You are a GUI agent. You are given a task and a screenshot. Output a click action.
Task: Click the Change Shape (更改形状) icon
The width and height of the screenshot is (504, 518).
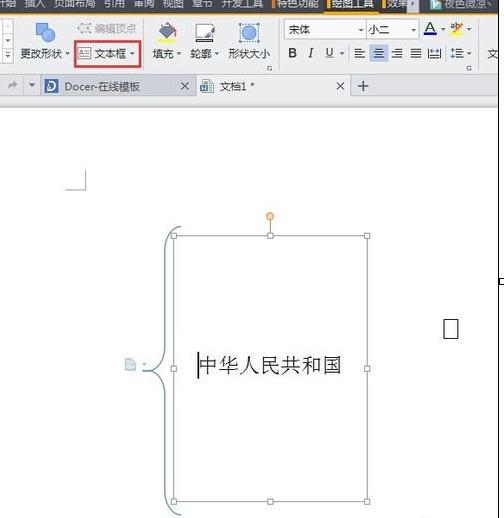click(45, 32)
